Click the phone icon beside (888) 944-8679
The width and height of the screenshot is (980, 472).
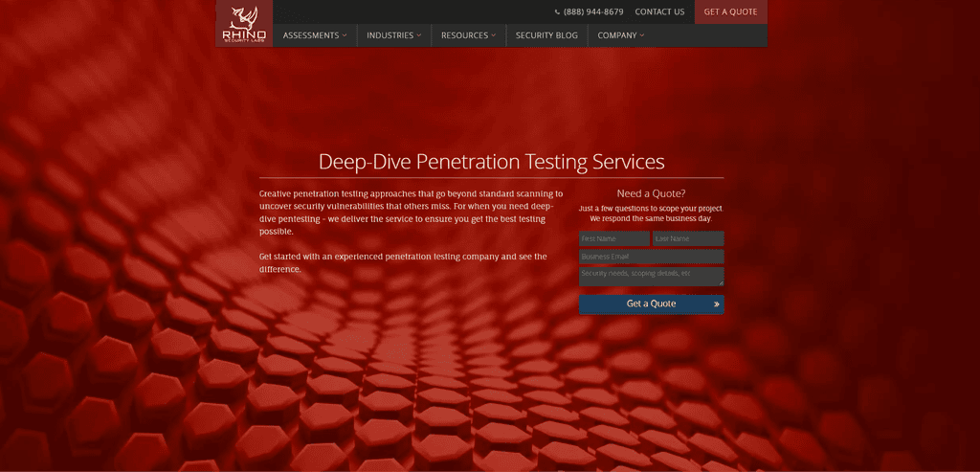coord(557,11)
